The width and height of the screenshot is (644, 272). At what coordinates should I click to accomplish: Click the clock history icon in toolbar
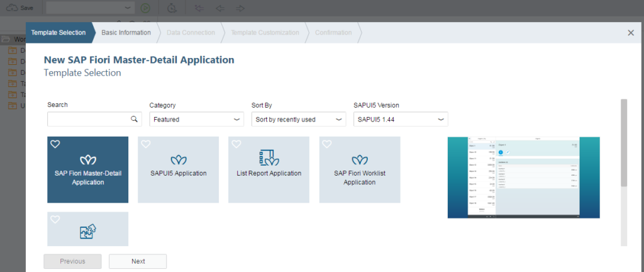click(172, 8)
